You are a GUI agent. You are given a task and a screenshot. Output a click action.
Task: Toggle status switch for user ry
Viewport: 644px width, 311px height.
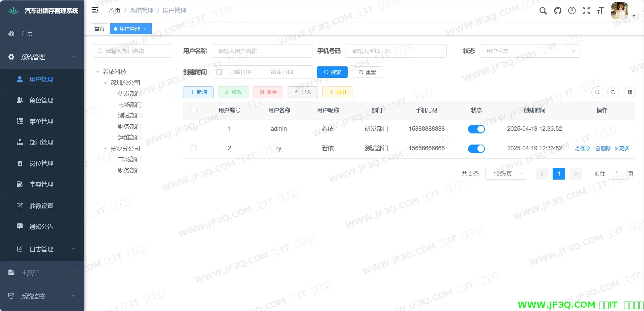click(476, 149)
